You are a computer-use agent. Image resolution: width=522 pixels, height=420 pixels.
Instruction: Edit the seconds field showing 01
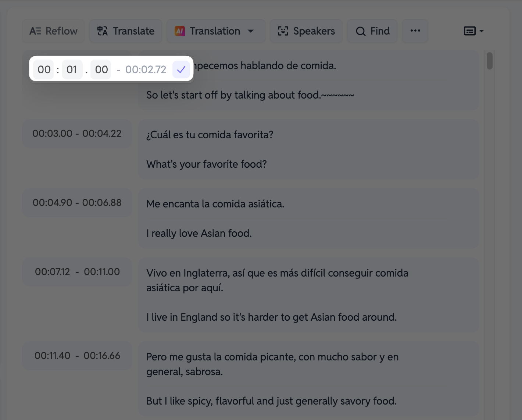pyautogui.click(x=72, y=70)
